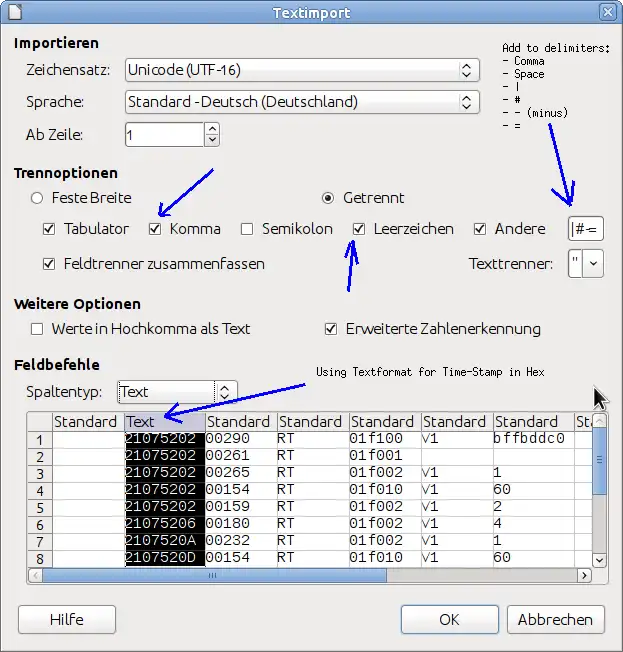Screen dimensions: 623x652
Task: Click the Texttrenner quote field
Action: click(576, 263)
